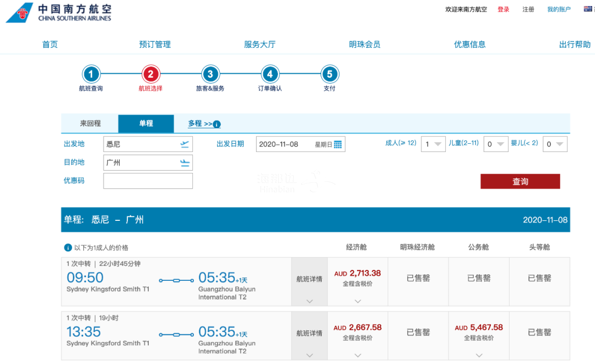The image size is (595, 364).
Task: Open the 婴儿 passenger count dropdown
Action: (555, 144)
